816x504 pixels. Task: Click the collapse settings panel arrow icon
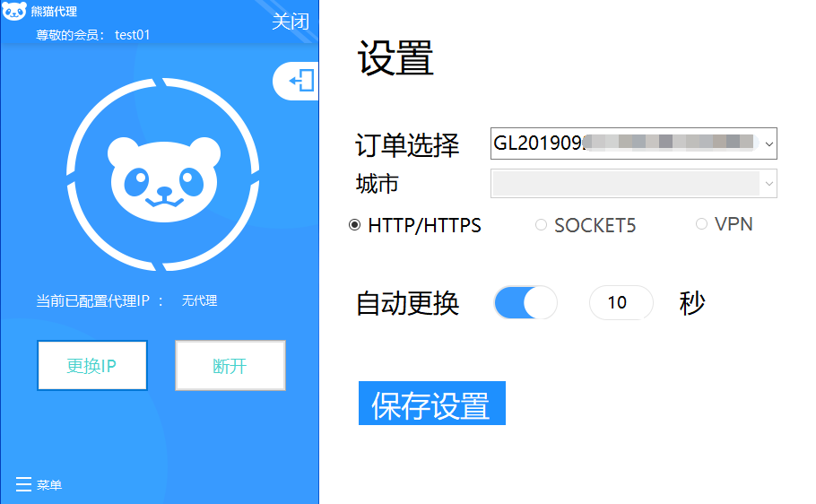pyautogui.click(x=302, y=81)
